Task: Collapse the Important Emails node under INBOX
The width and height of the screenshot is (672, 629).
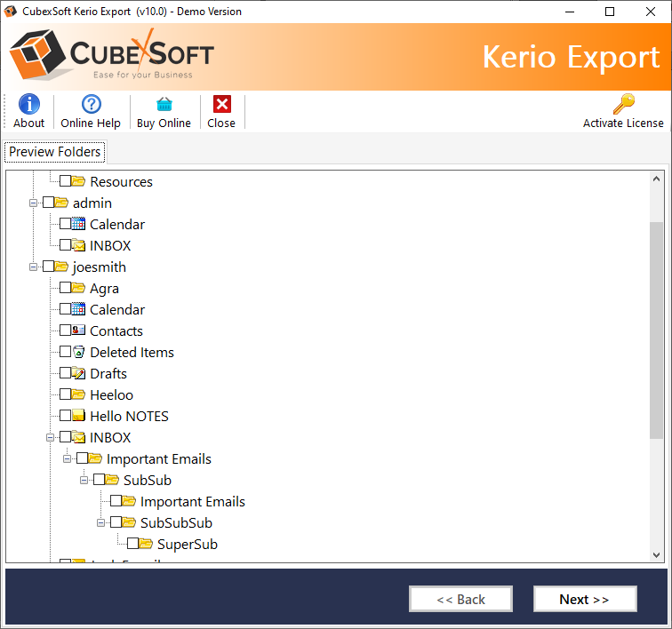Action: (68, 459)
